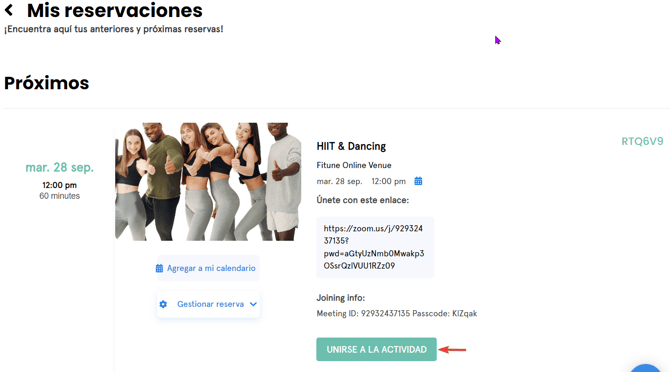Select the Meeting ID and Passcode line
The width and height of the screenshot is (670, 372).
[x=397, y=313]
